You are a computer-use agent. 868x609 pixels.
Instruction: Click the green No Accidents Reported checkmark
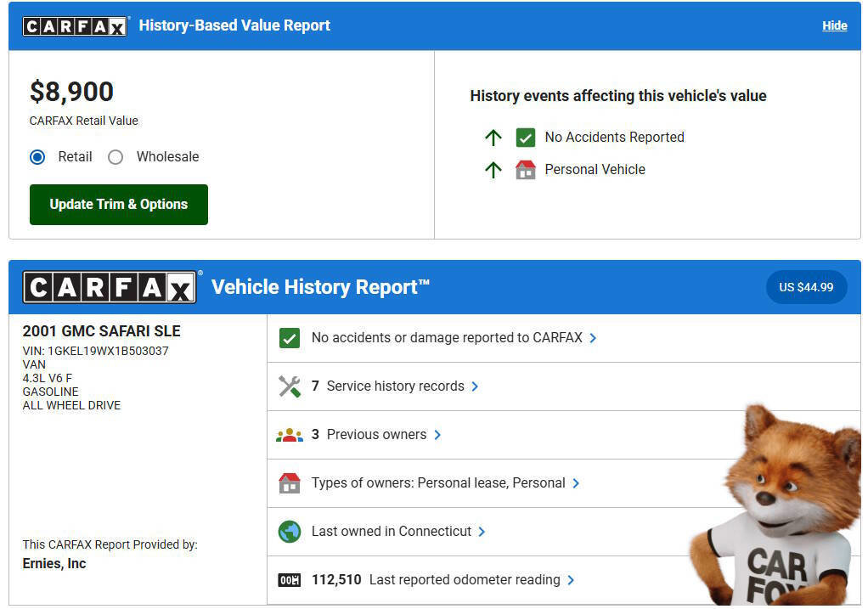[526, 138]
